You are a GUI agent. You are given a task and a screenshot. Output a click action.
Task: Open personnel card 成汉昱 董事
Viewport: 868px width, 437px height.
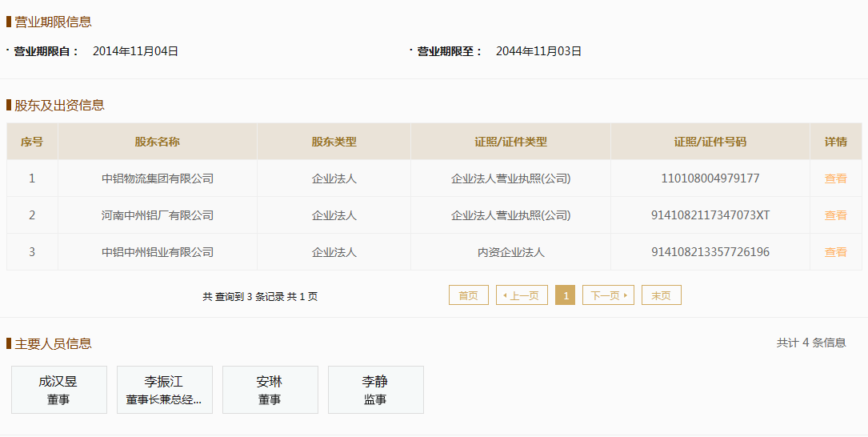tap(59, 389)
